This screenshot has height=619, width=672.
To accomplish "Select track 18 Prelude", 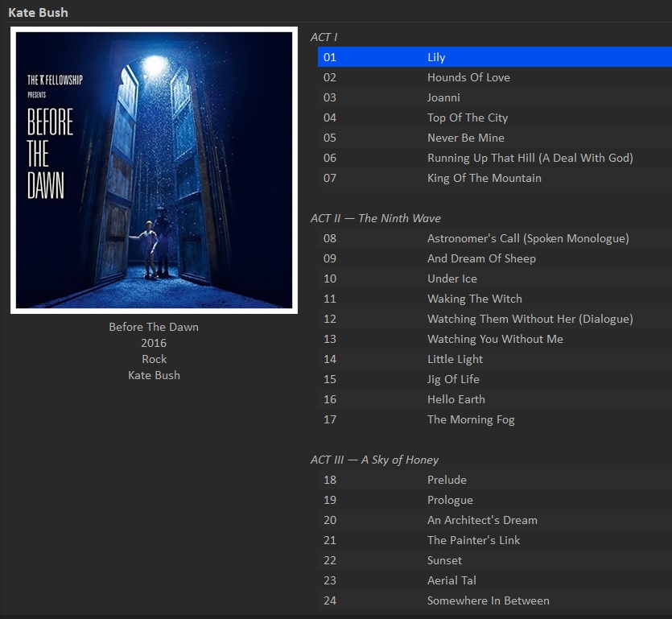I will (x=495, y=480).
